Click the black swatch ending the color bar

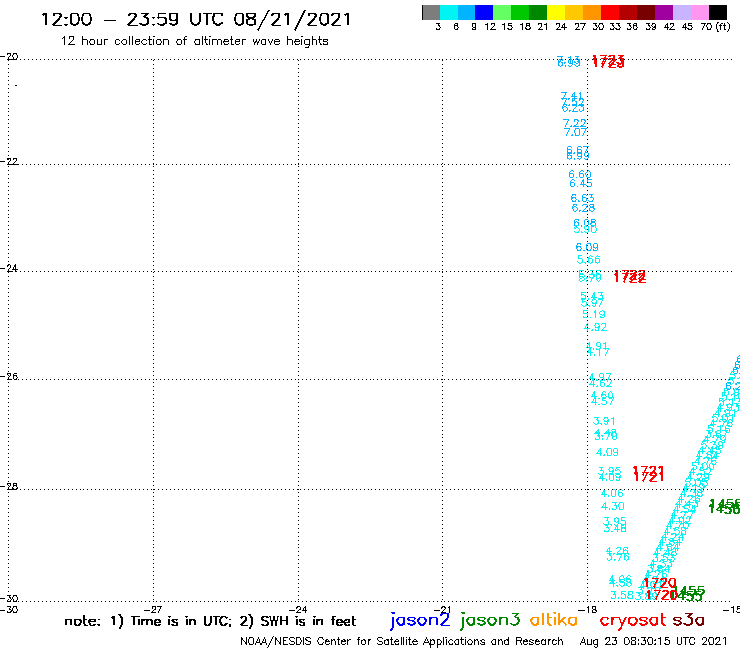[717, 12]
